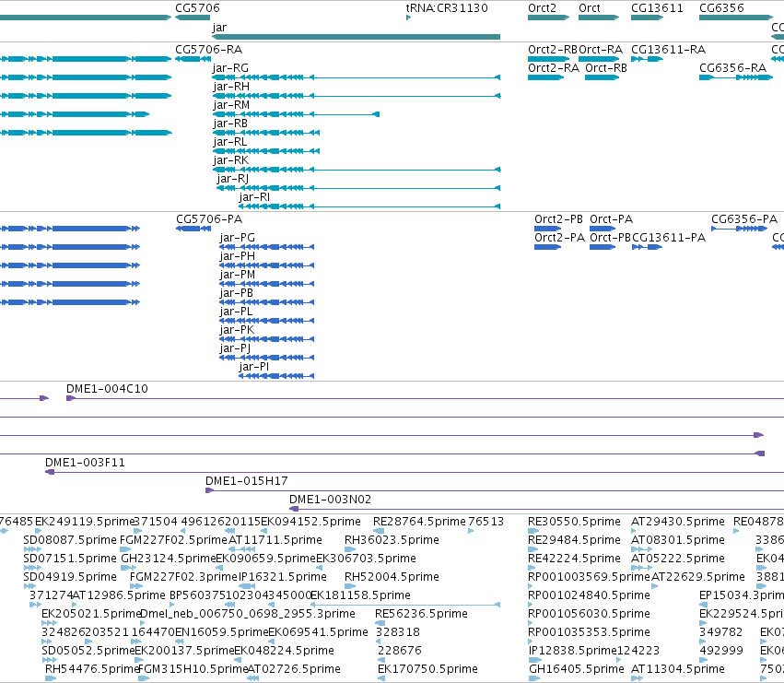Select the AT08301.5prime EST label
Image resolution: width=784 pixels, height=683 pixels.
point(677,540)
